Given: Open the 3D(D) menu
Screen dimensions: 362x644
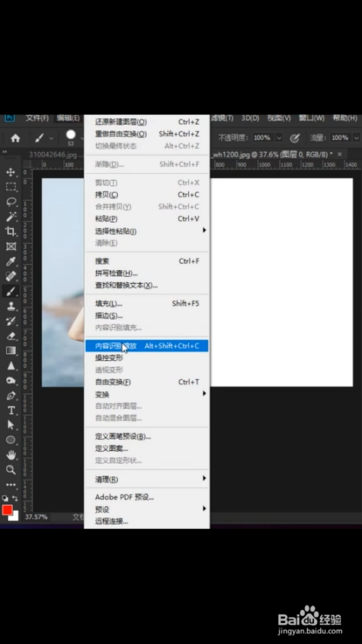Looking at the screenshot, I should pyautogui.click(x=250, y=118).
